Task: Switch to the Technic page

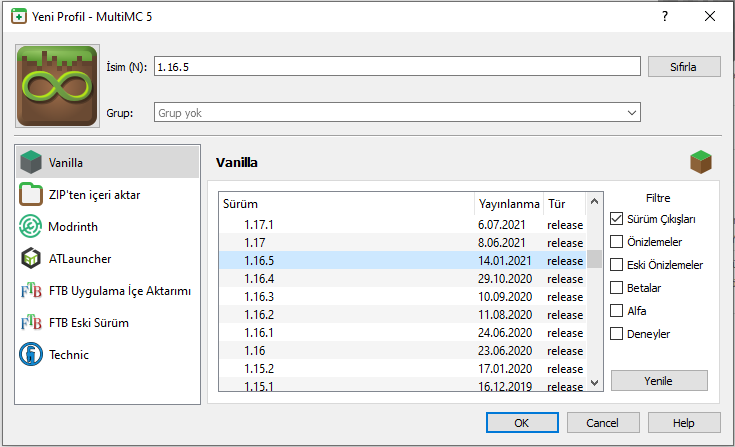Action: 108,354
